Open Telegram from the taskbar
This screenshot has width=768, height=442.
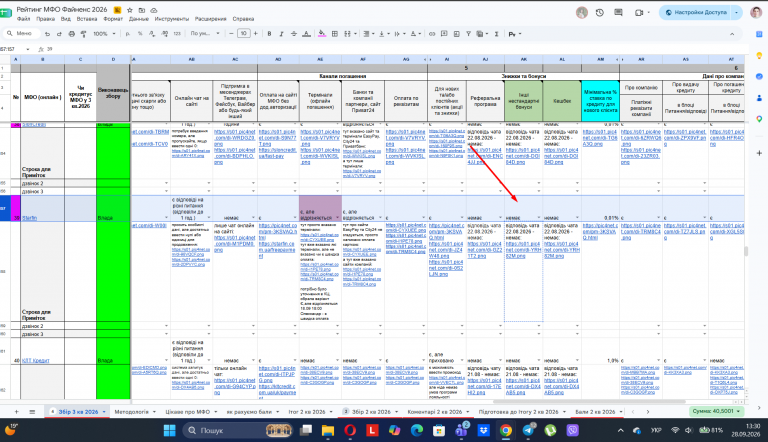(x=528, y=430)
